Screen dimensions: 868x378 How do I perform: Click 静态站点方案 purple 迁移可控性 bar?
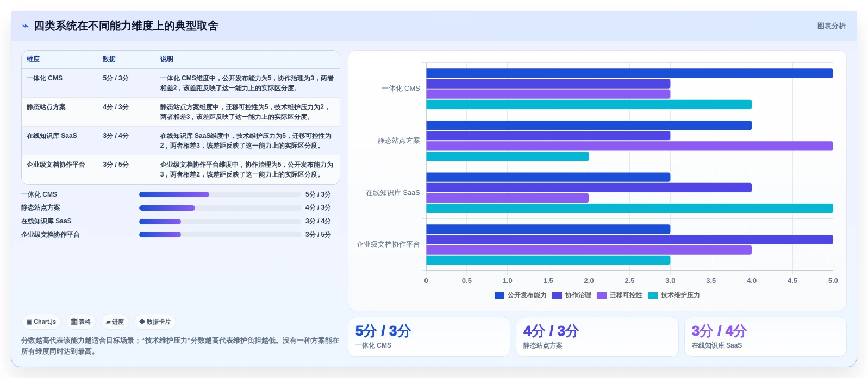[629, 146]
